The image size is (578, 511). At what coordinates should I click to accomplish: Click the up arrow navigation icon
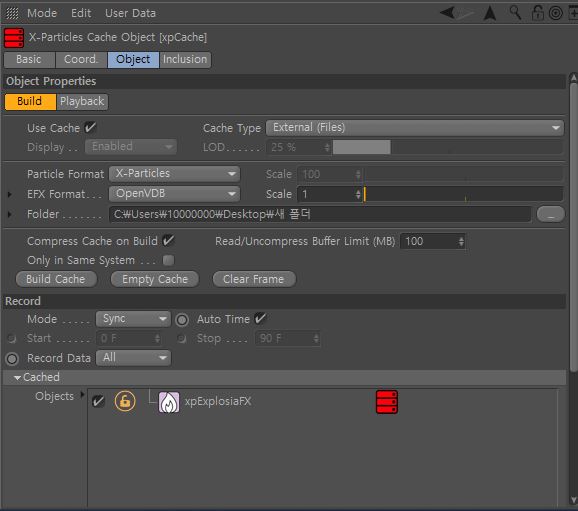[490, 13]
